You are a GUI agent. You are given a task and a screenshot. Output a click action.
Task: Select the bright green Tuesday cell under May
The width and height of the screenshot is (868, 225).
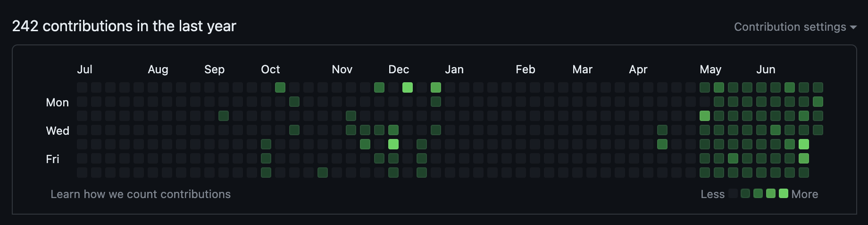[x=705, y=116]
